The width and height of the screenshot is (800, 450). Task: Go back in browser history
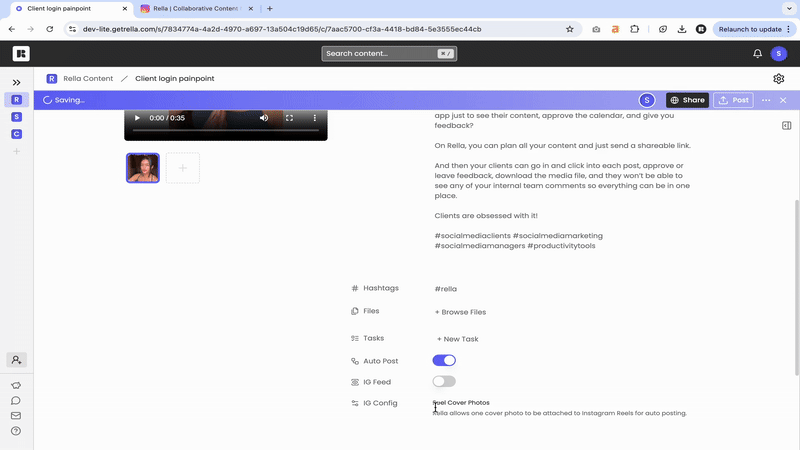pyautogui.click(x=12, y=29)
